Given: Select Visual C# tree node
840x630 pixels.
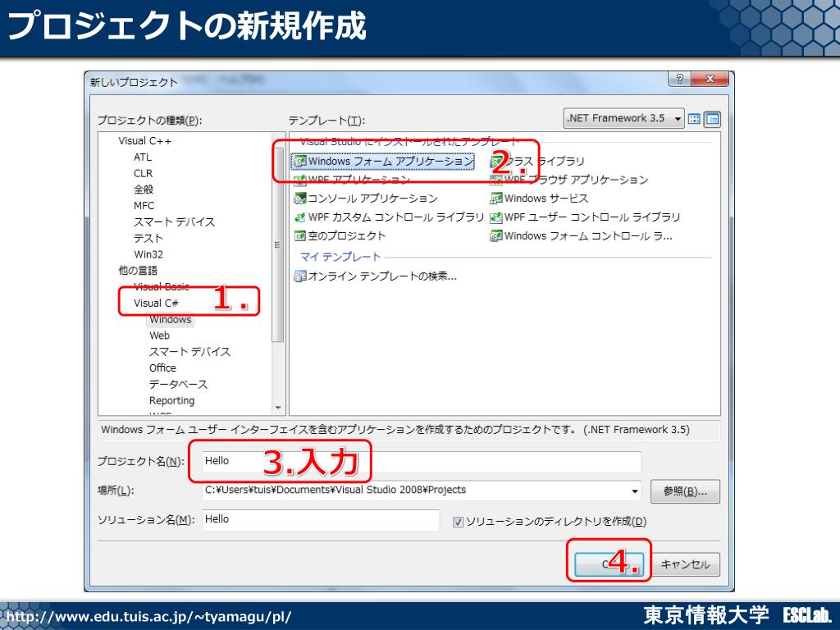Looking at the screenshot, I should coord(156,304).
